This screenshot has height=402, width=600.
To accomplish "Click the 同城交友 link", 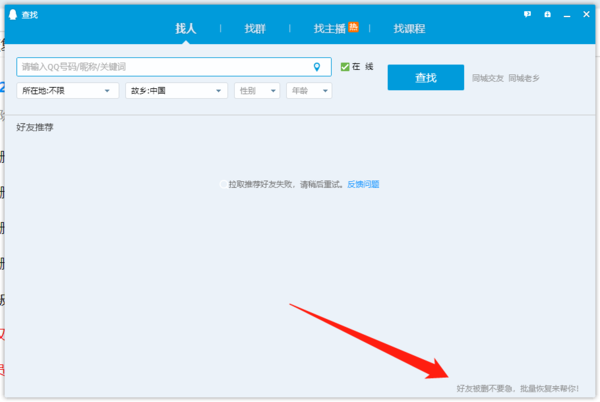I will (x=487, y=78).
